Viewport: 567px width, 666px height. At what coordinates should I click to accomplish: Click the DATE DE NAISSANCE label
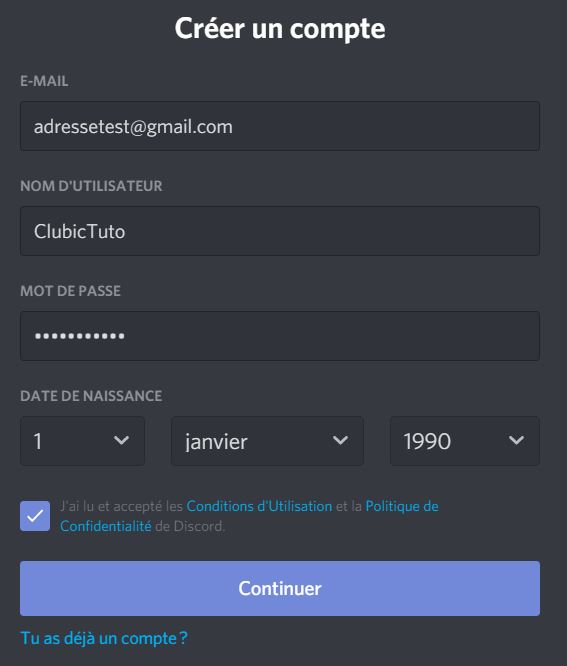[91, 396]
